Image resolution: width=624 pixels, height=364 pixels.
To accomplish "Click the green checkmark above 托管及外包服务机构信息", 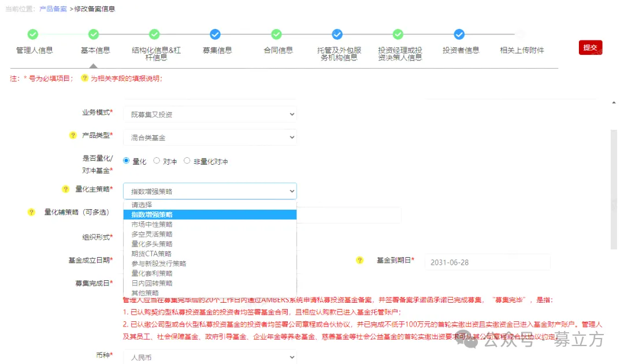I will (x=337, y=34).
